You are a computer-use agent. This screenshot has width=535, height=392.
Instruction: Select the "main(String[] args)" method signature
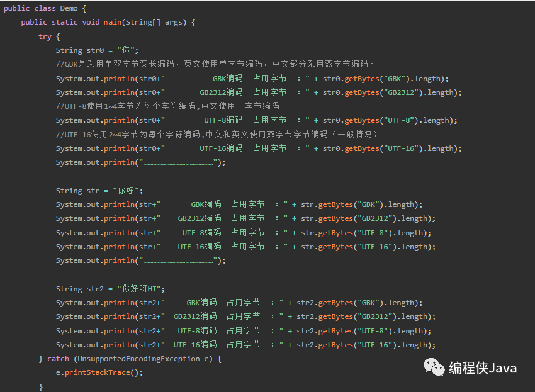click(145, 22)
